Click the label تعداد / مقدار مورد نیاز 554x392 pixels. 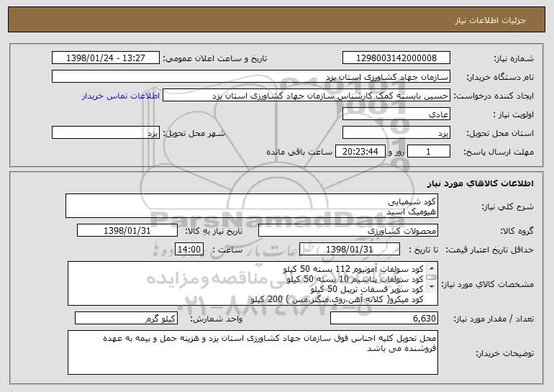point(494,319)
